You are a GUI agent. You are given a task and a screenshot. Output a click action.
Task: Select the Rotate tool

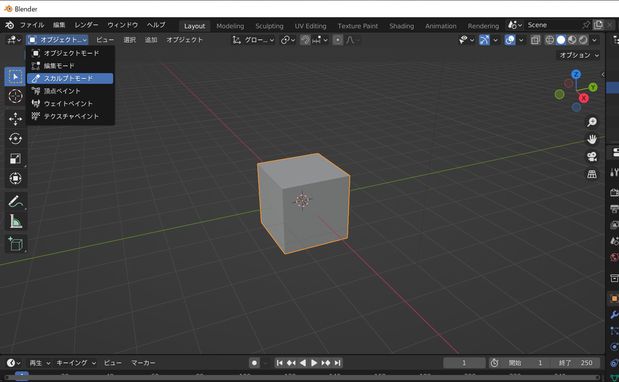click(15, 139)
